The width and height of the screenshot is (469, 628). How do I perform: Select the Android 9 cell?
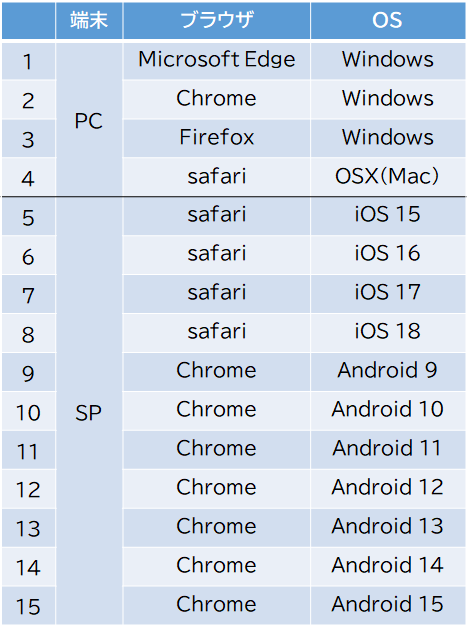pyautogui.click(x=388, y=371)
